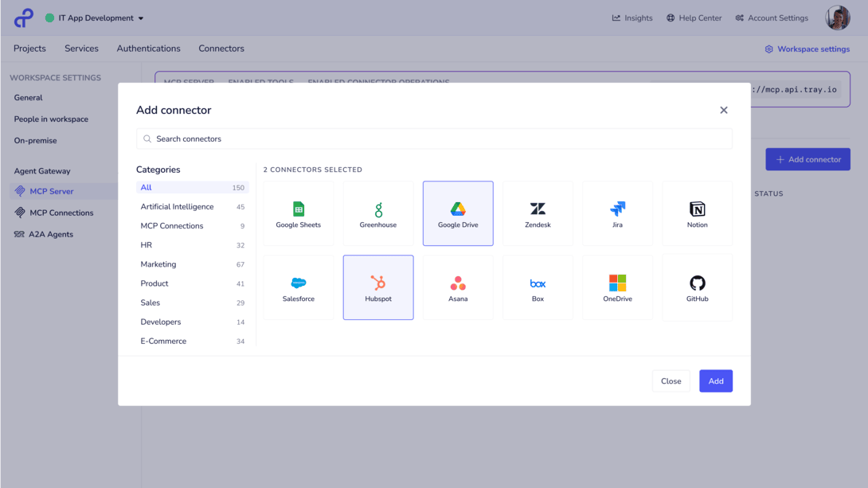Screen dimensions: 868x488
Task: Deselect the Google Drive connector
Action: coord(458,213)
